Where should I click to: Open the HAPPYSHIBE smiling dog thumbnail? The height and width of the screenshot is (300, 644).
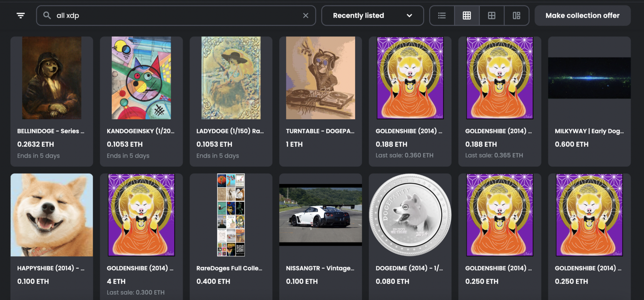52,215
